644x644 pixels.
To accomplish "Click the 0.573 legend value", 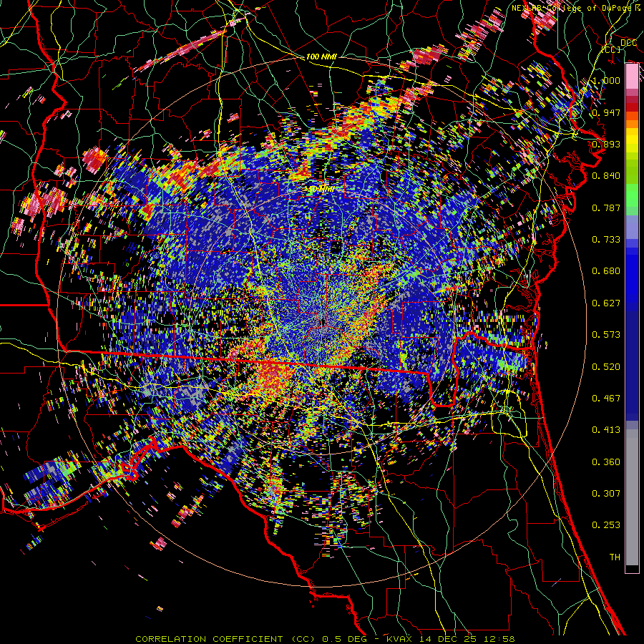I will 606,335.
